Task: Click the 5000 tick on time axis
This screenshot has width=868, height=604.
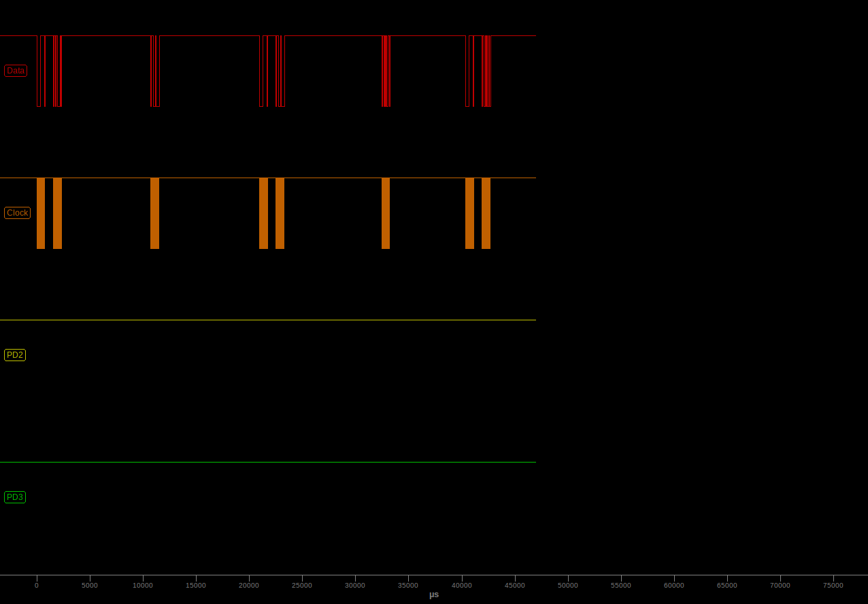Action: (x=90, y=585)
